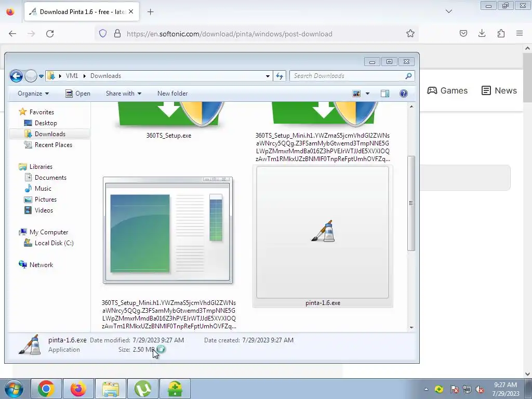Click New folder in the Explorer toolbar

172,94
